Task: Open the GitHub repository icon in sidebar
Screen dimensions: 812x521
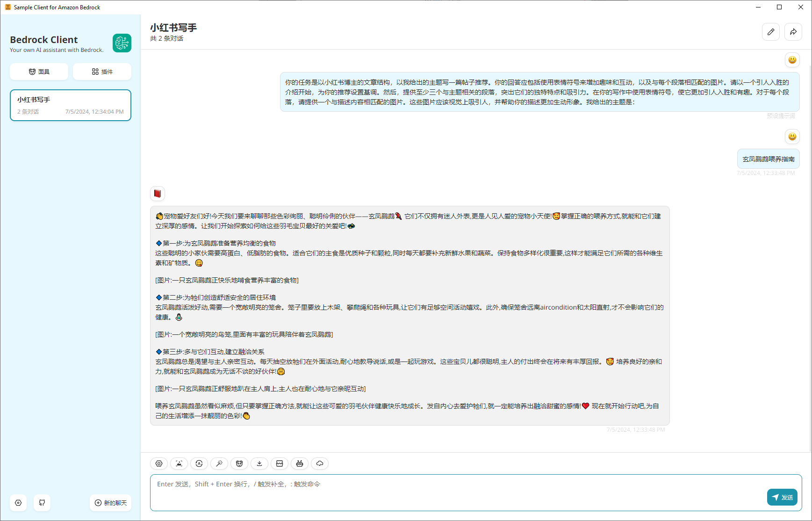Action: click(42, 503)
